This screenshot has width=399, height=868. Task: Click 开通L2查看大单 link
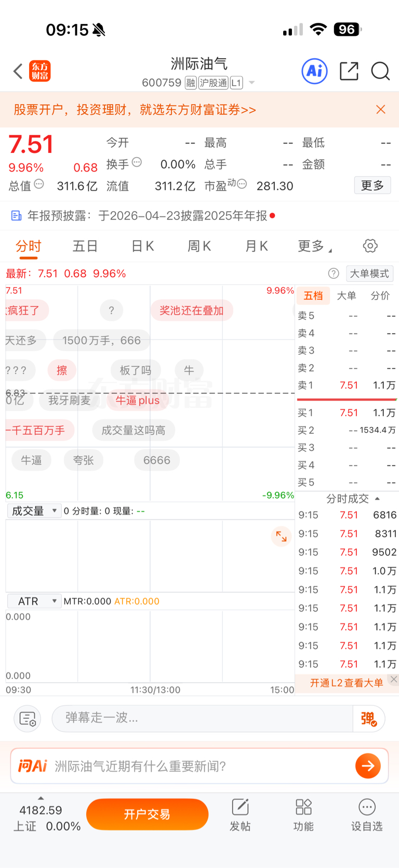(x=347, y=683)
